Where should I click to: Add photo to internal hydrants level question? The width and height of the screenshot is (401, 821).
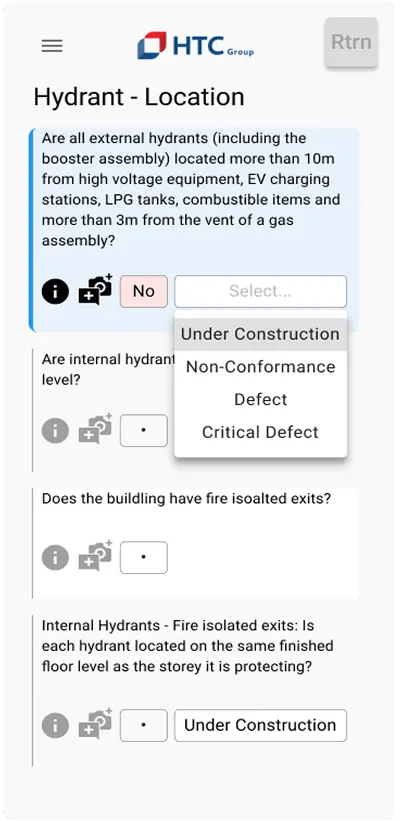[95, 428]
